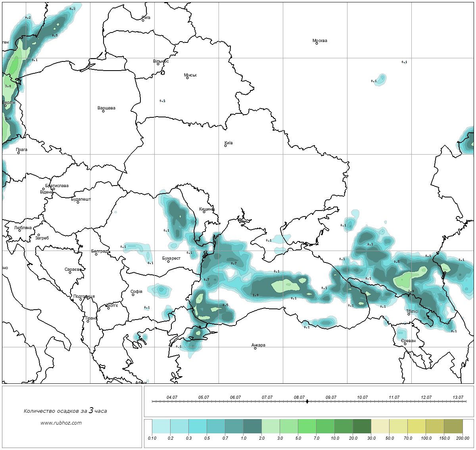Screen dimensions: 476x450
Task: Pick the light green 2.0–3.0 legend swatch
Action: point(271,427)
